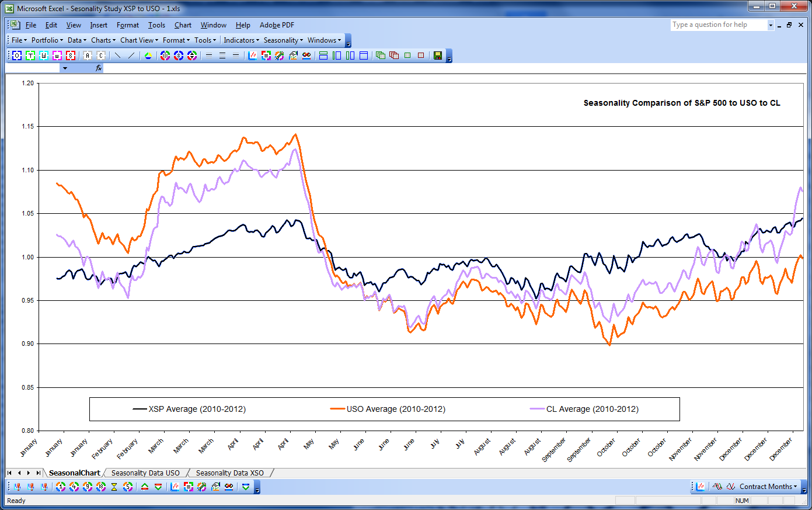Open the Indicators dropdown menu

[x=241, y=40]
